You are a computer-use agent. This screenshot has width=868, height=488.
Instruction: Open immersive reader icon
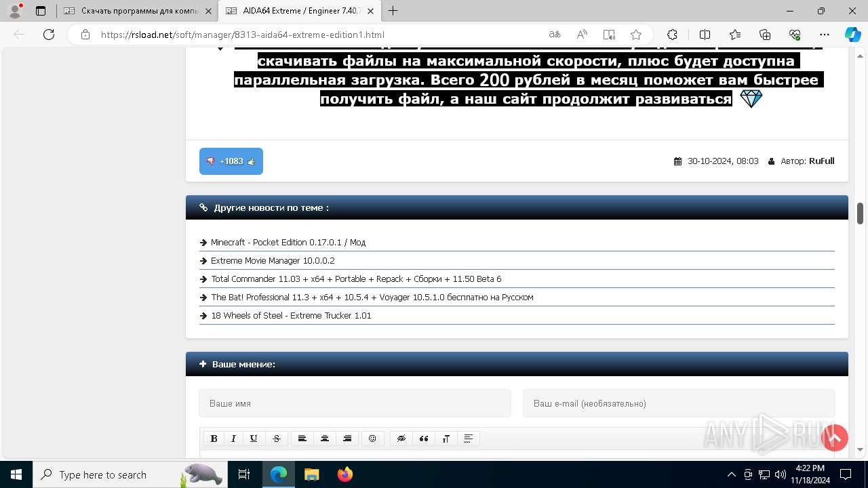pyautogui.click(x=609, y=35)
